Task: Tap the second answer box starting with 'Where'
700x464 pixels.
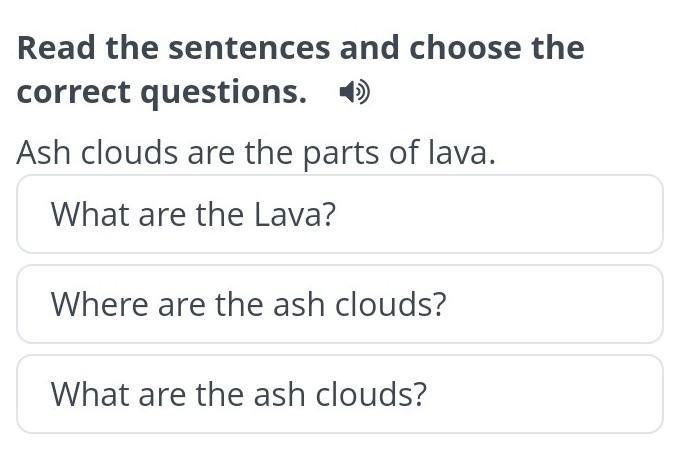Action: (x=340, y=305)
